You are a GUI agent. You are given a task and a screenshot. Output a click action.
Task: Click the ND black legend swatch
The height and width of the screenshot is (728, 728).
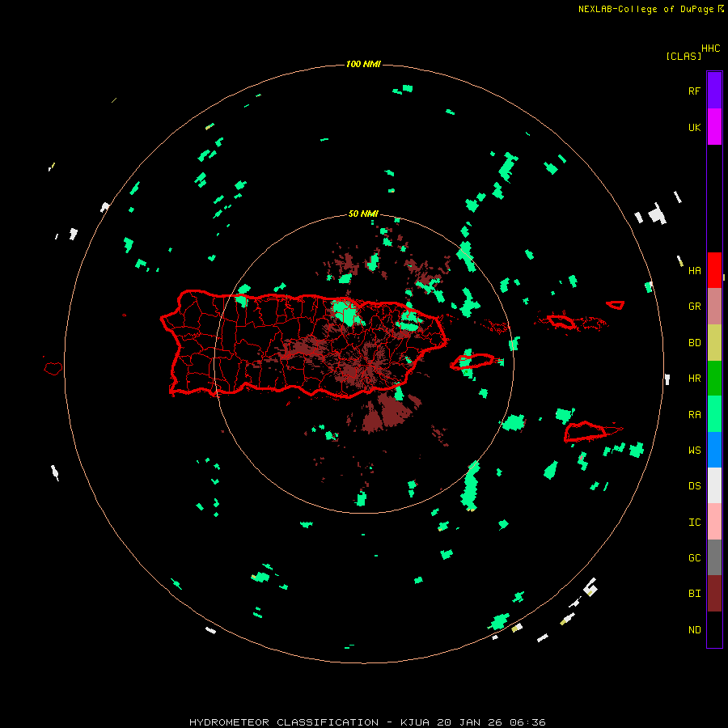click(x=714, y=629)
